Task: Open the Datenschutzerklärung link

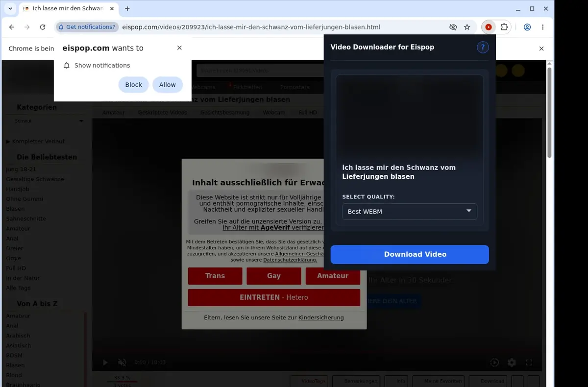Action: click(290, 260)
